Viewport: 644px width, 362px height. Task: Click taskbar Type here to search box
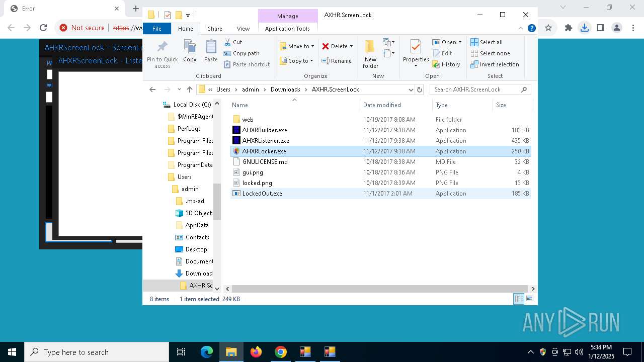click(97, 352)
